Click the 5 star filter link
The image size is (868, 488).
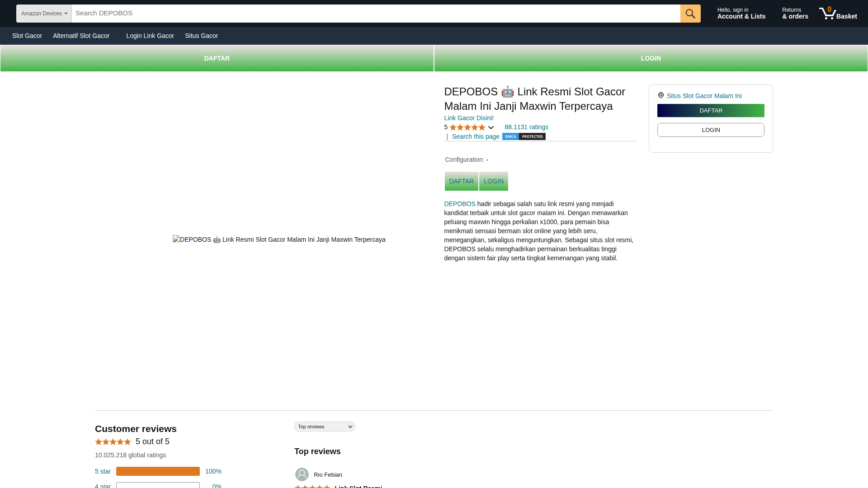pos(103,471)
